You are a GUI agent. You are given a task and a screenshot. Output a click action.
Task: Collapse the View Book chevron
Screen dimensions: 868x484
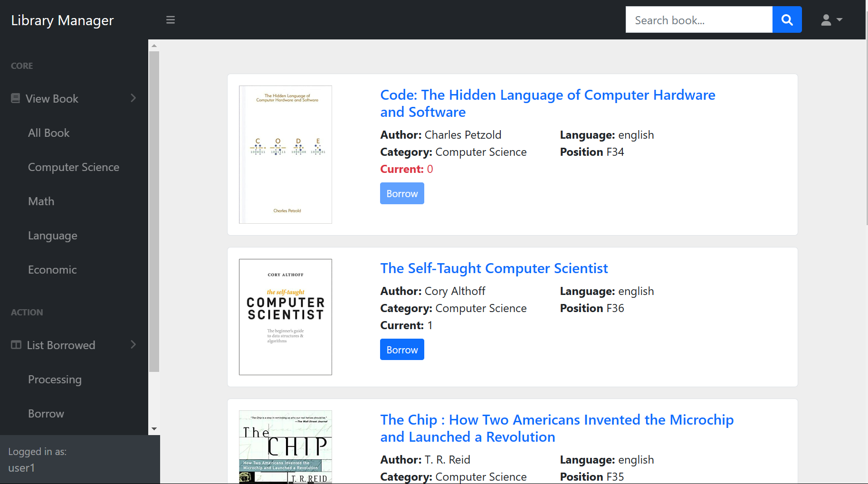click(134, 98)
